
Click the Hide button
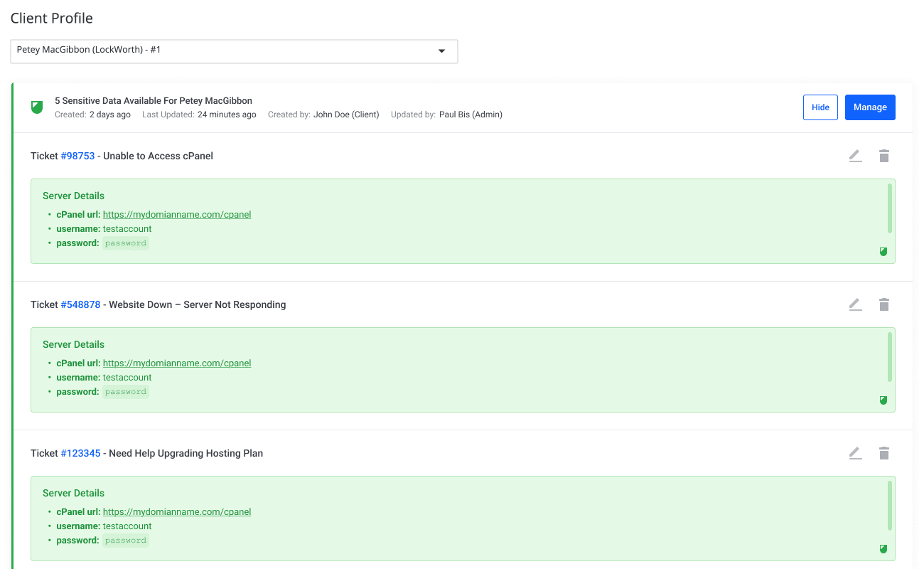tap(820, 107)
